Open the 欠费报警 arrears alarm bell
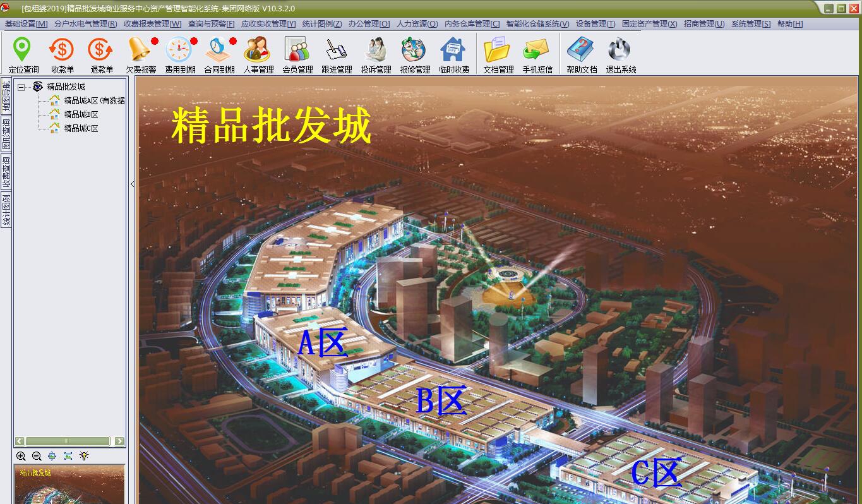 tap(138, 54)
